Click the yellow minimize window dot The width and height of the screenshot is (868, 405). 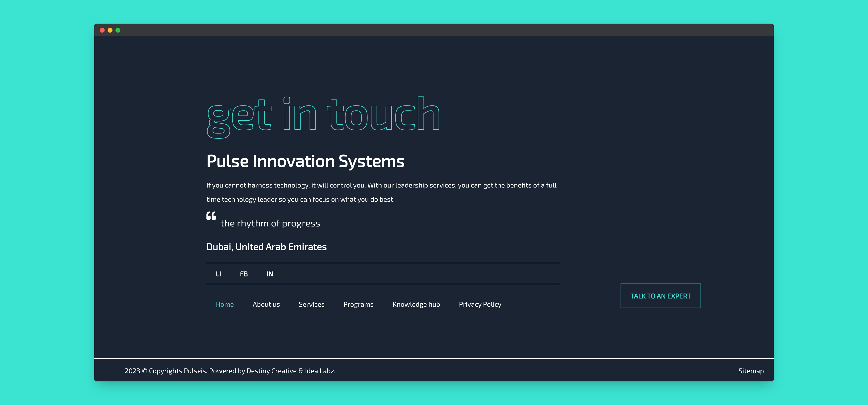point(110,30)
